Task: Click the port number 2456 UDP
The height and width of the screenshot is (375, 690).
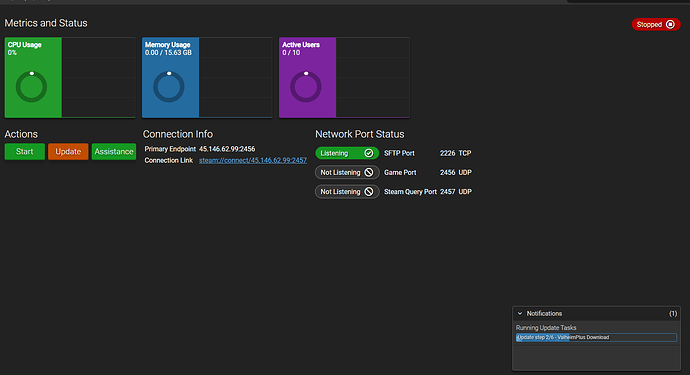Action: point(456,173)
